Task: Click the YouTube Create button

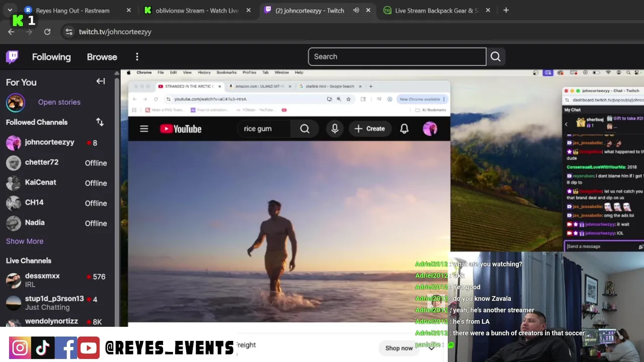Action: coord(369,129)
